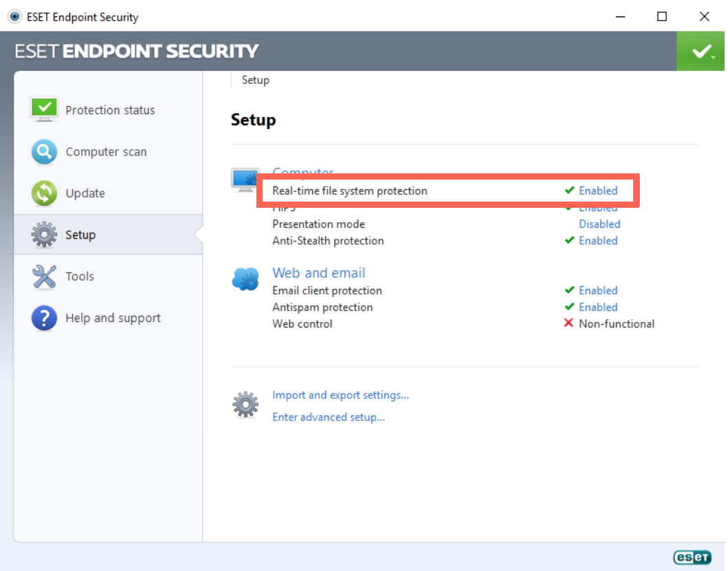Click the Computer scan magnifier icon
The width and height of the screenshot is (728, 571).
coord(44,151)
